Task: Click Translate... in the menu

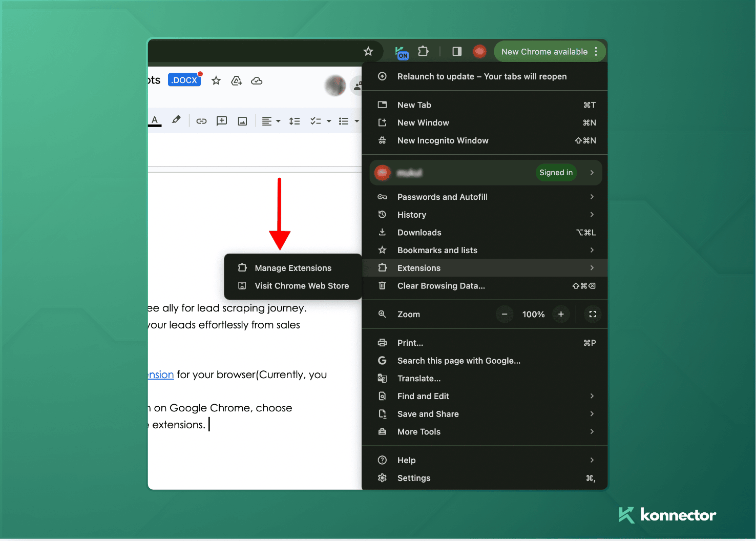Action: [485, 378]
